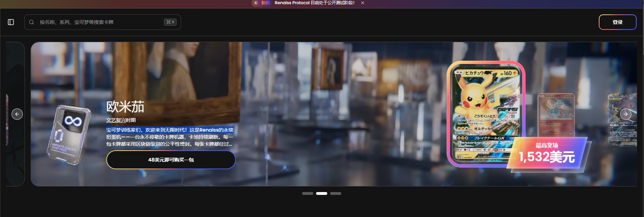Open the Renaiss Protocol beta announcement text
This screenshot has width=644, height=217.
click(x=315, y=3)
